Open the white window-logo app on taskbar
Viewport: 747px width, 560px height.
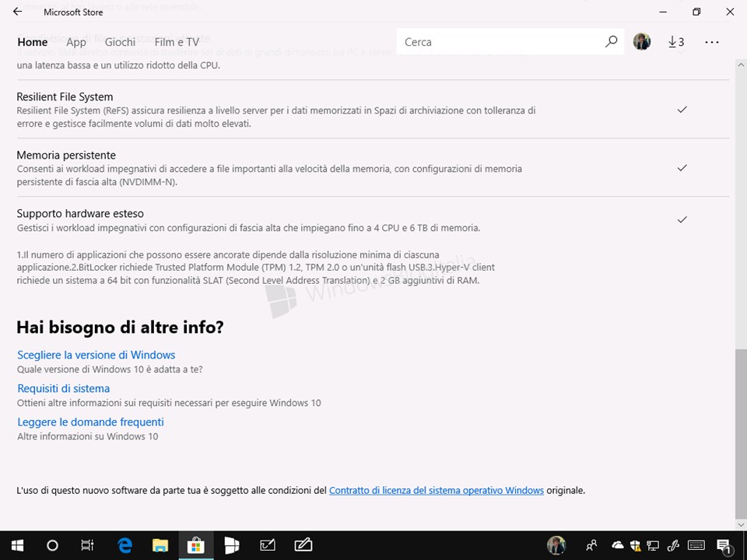[232, 545]
